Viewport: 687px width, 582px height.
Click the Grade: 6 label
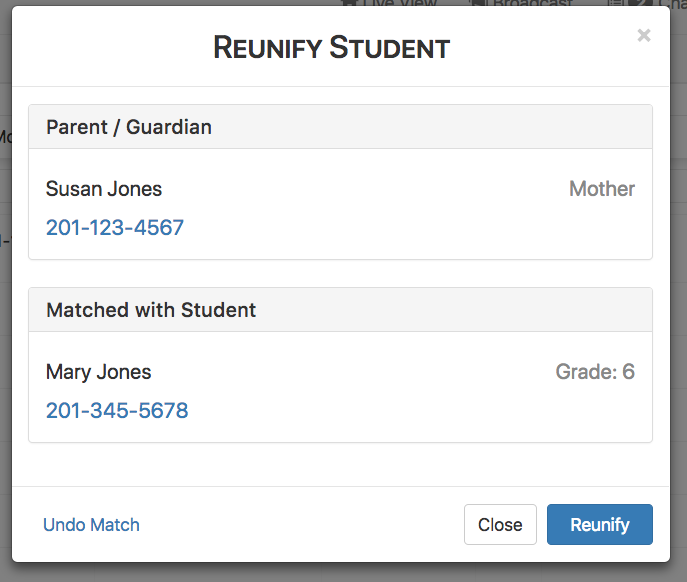point(595,372)
